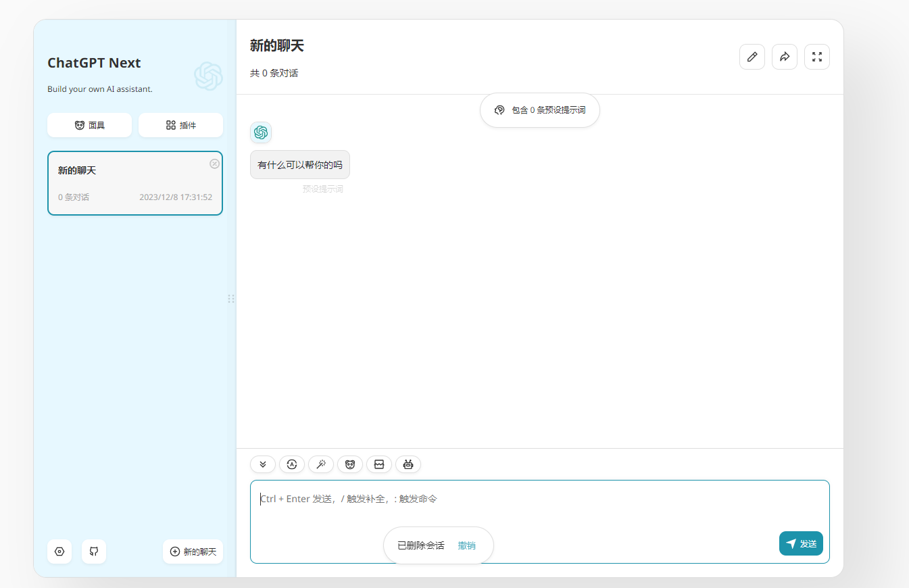Open settings via hexagon icon
The height and width of the screenshot is (588, 909).
tap(59, 552)
